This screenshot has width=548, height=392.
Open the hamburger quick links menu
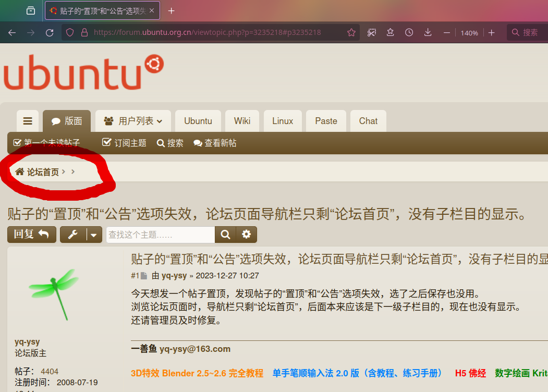pyautogui.click(x=28, y=121)
